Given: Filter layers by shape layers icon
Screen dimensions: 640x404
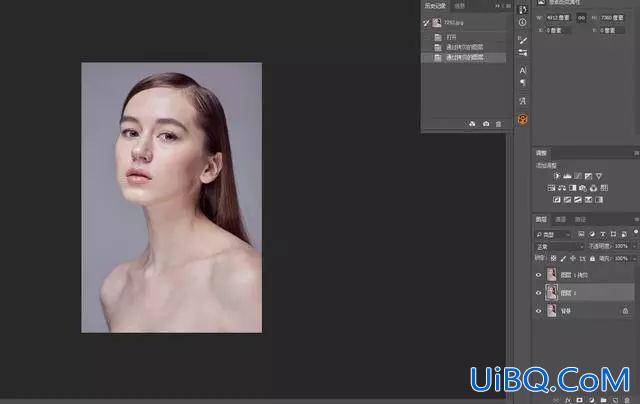Looking at the screenshot, I should (x=613, y=234).
